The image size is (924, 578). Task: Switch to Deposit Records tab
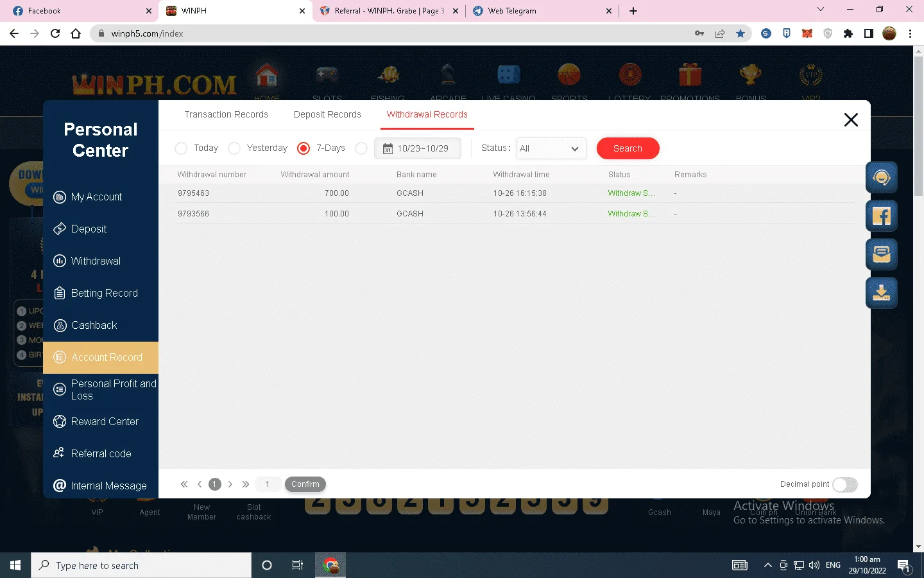pyautogui.click(x=327, y=114)
